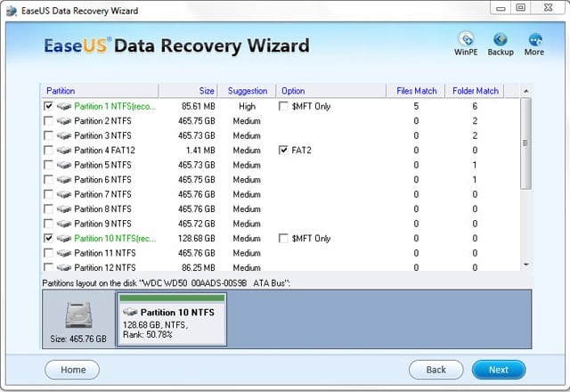Sort by the Suggestion column header
The width and height of the screenshot is (570, 392).
pyautogui.click(x=248, y=91)
